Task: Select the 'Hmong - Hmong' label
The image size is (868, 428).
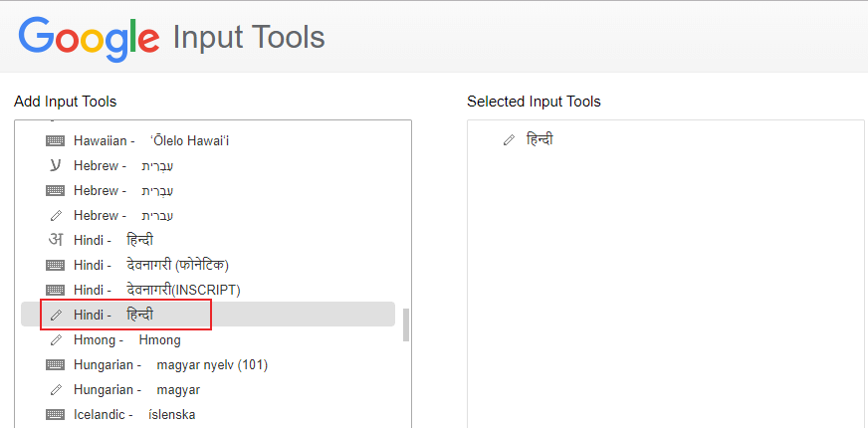Action: 126,340
